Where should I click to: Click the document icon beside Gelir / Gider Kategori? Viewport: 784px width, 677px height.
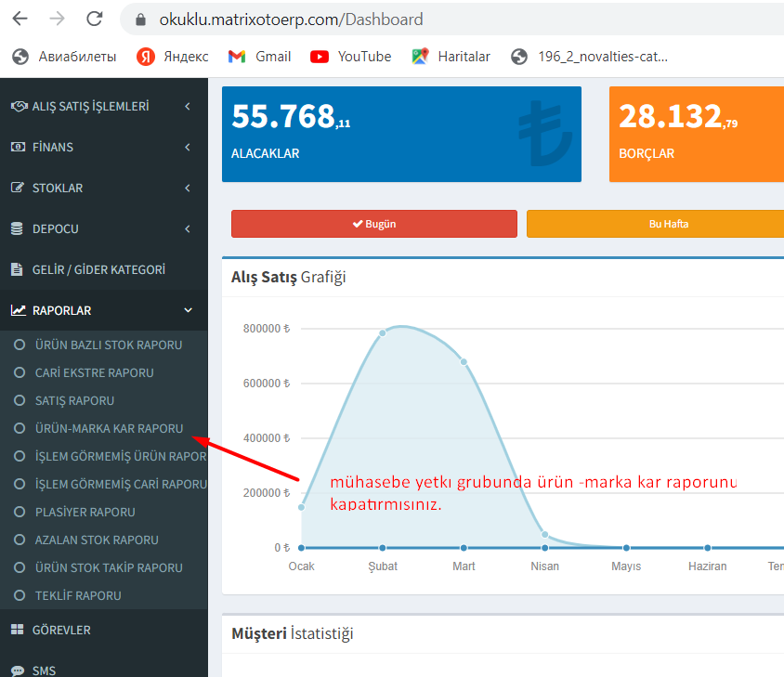[x=17, y=270]
